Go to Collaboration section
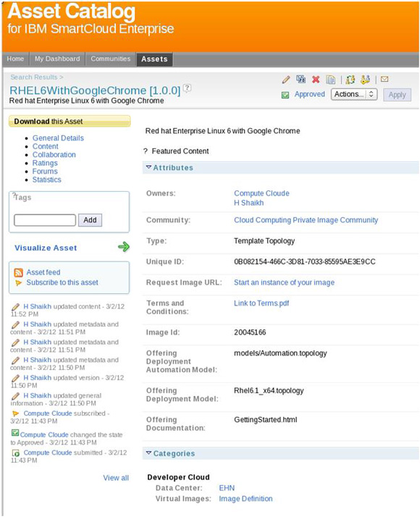 pyautogui.click(x=54, y=155)
